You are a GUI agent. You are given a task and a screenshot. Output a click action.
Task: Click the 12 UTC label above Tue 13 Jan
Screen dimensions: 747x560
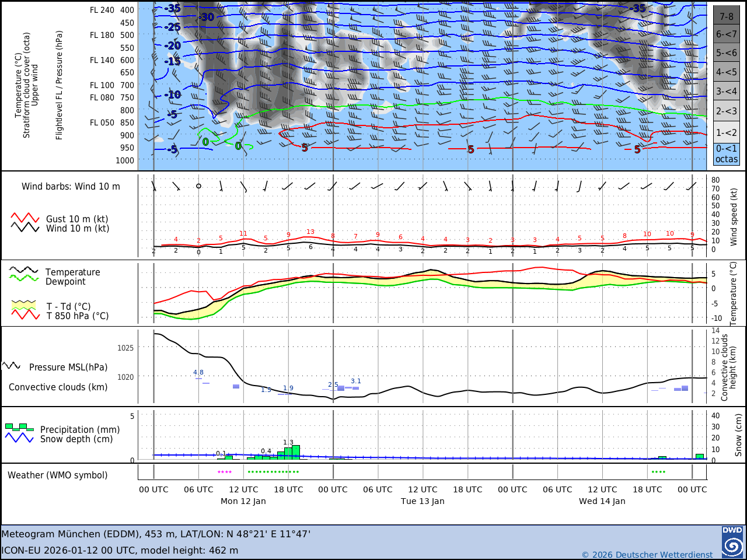423,489
